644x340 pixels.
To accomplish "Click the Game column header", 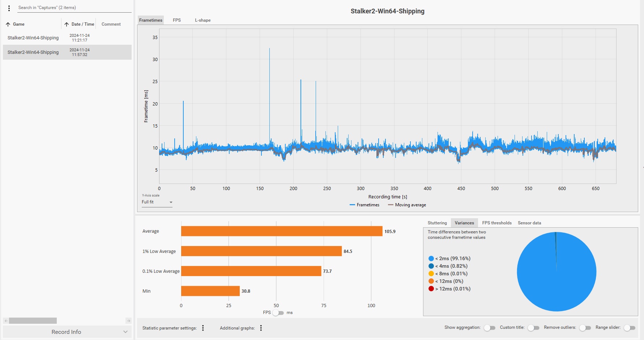I will click(19, 24).
